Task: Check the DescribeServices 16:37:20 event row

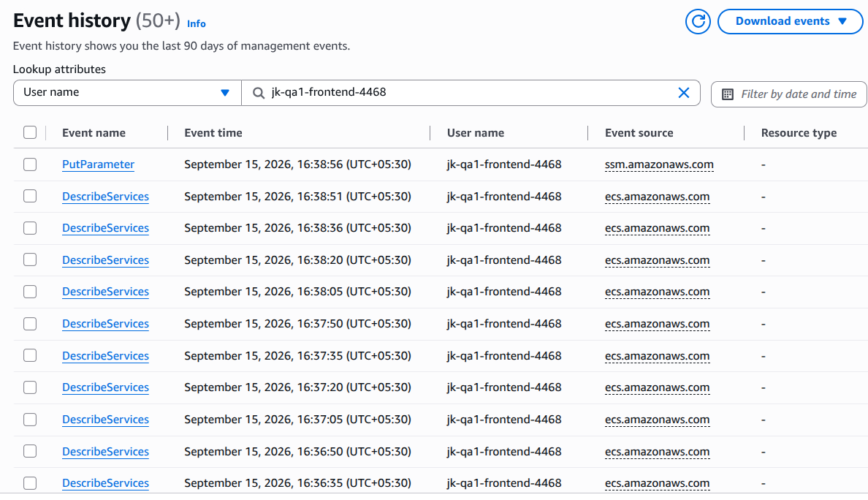Action: pyautogui.click(x=30, y=387)
